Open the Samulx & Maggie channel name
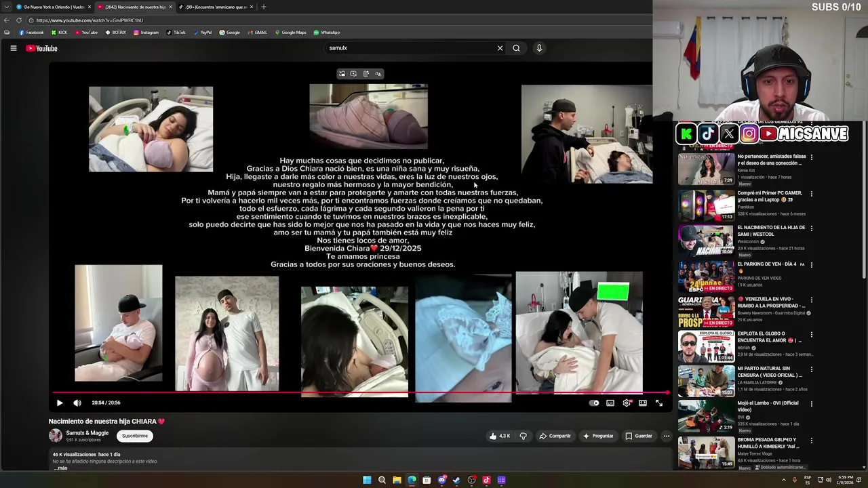Viewport: 868px width, 488px height. (x=87, y=433)
